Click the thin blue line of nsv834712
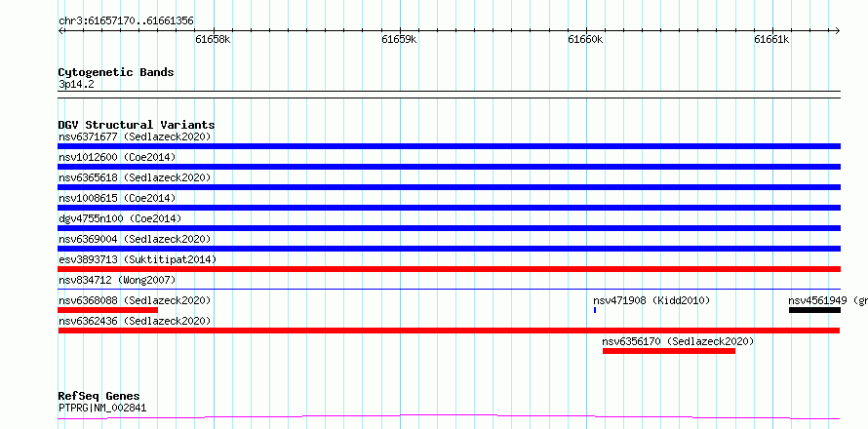The width and height of the screenshot is (868, 429). [x=449, y=289]
